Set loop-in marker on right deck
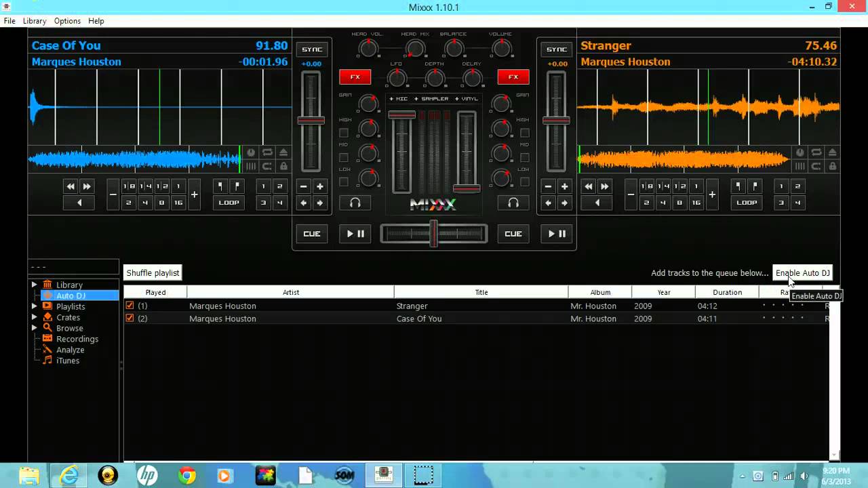 (738, 186)
